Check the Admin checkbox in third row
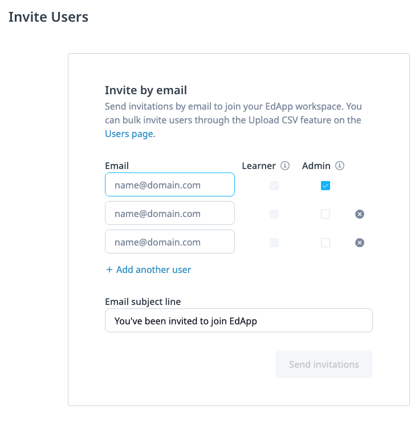The width and height of the screenshot is (419, 426). tap(325, 243)
